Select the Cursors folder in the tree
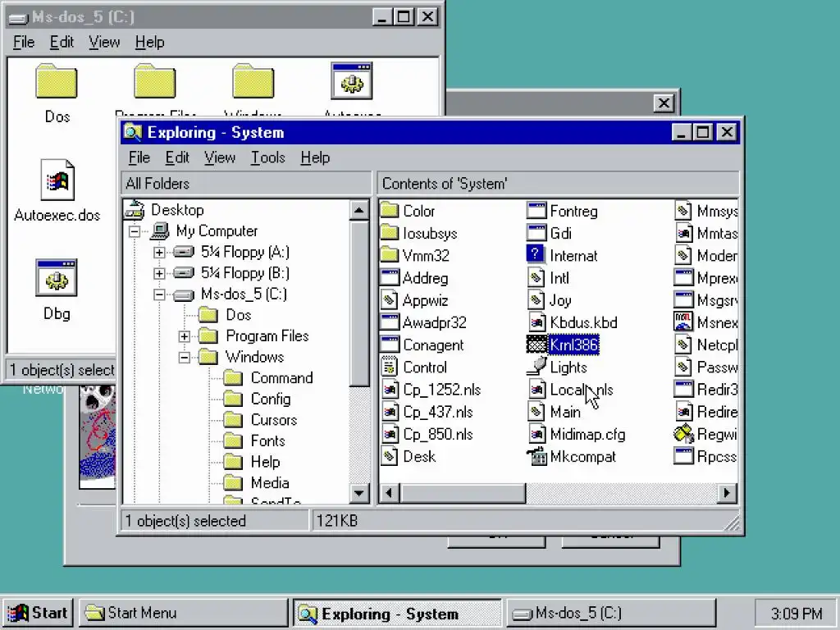The image size is (840, 630). [x=274, y=420]
